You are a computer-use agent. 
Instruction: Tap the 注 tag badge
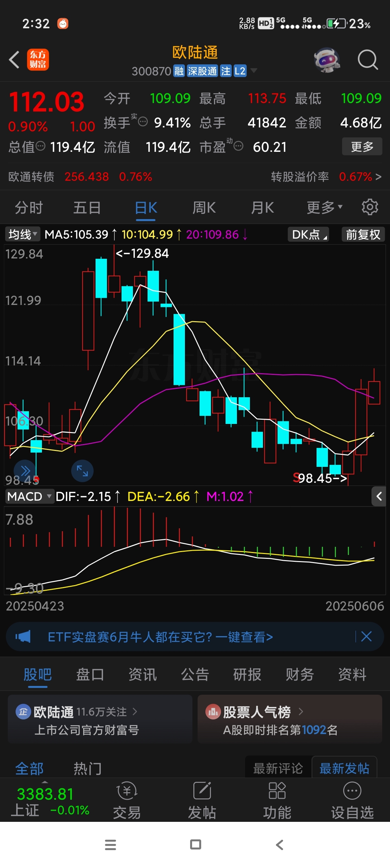[226, 71]
